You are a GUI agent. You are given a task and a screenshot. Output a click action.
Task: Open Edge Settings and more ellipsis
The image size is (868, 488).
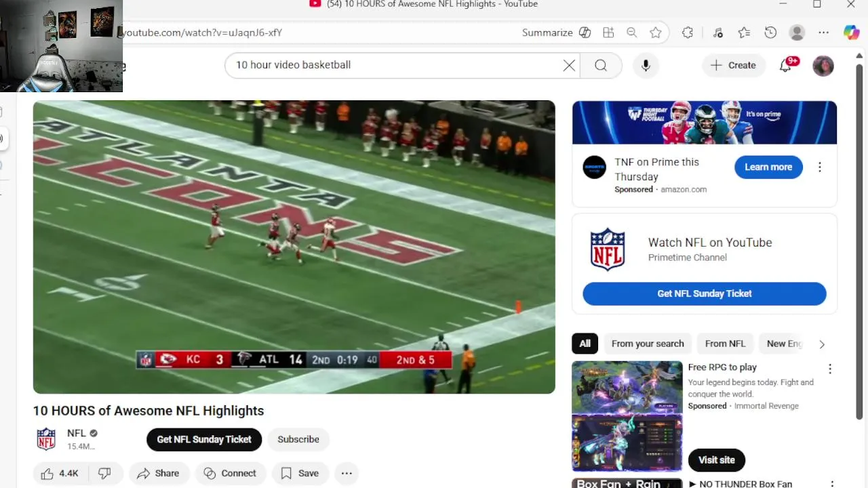823,33
